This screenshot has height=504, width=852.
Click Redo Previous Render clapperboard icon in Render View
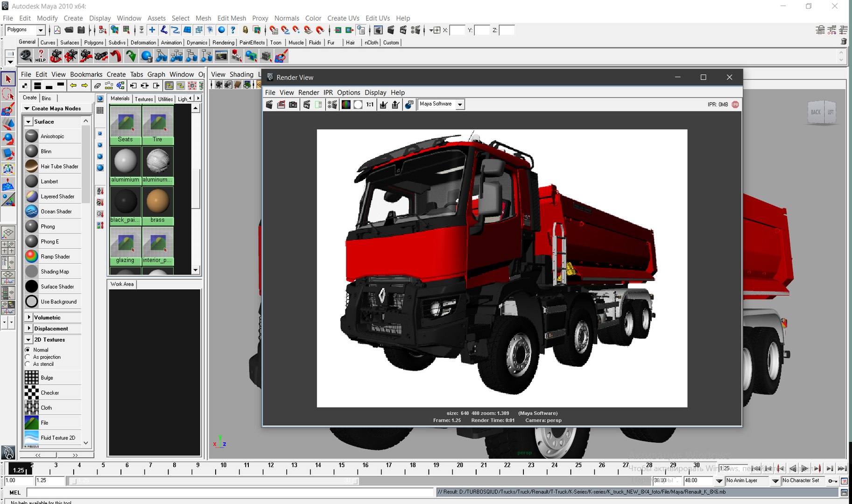point(269,105)
